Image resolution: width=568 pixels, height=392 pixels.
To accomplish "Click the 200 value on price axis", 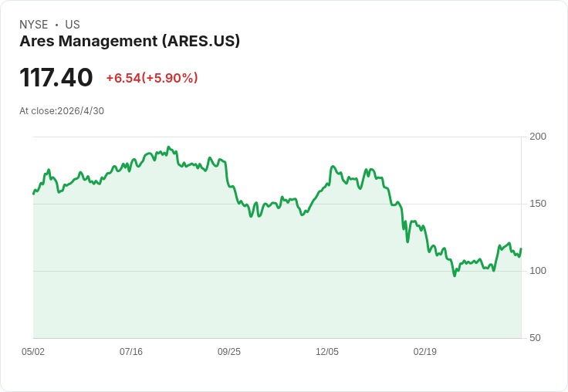I will [x=538, y=137].
